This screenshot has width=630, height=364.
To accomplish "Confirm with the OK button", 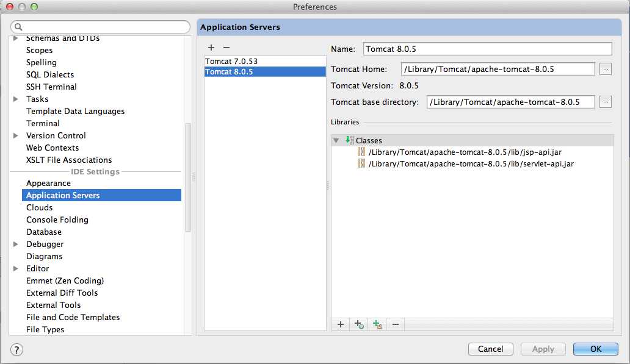I will click(595, 349).
